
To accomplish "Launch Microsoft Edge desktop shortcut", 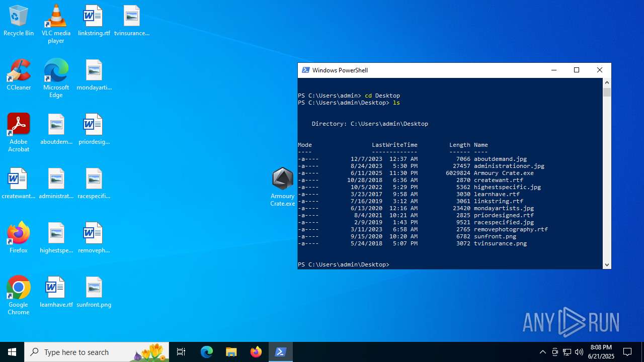I will point(56,78).
